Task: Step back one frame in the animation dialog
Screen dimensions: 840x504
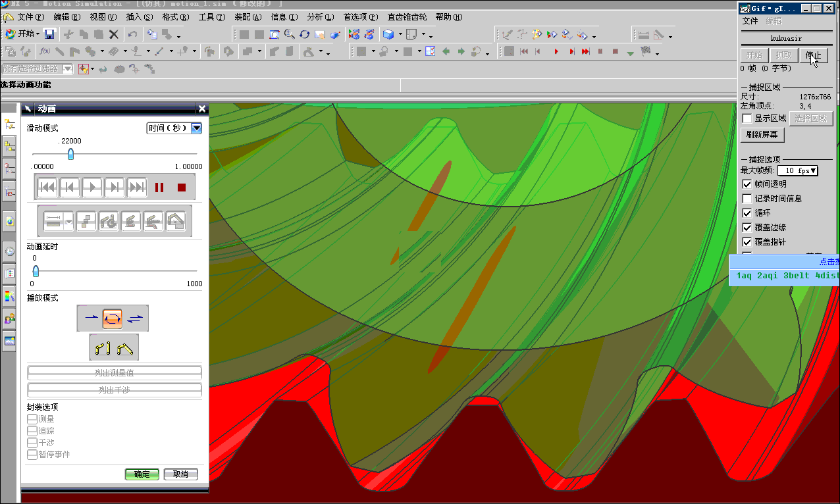Action: (x=70, y=188)
